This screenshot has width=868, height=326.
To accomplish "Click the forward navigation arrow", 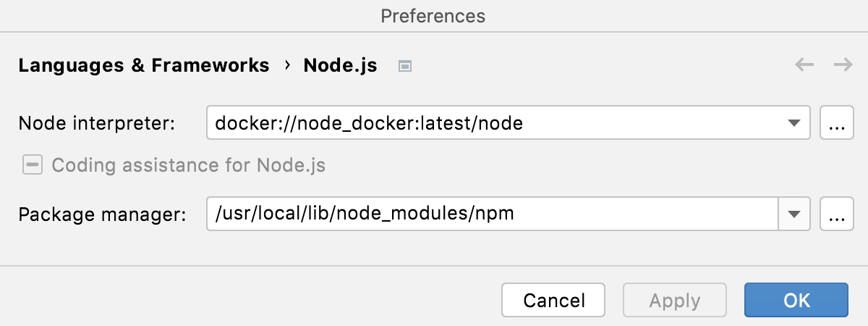I will pyautogui.click(x=843, y=65).
